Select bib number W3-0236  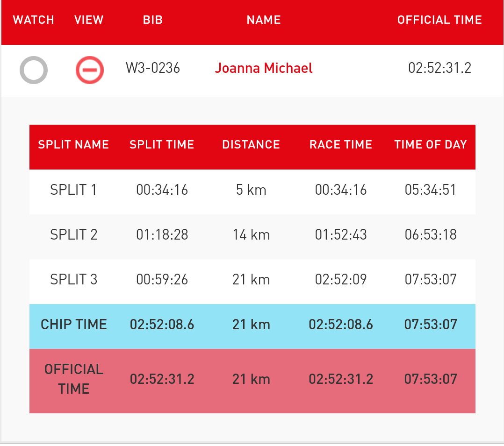tap(153, 68)
